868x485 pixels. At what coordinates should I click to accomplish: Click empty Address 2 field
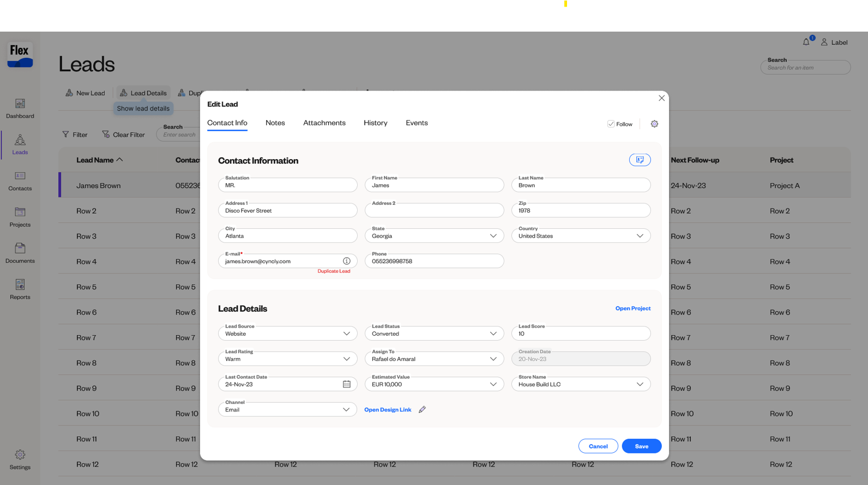pyautogui.click(x=435, y=210)
